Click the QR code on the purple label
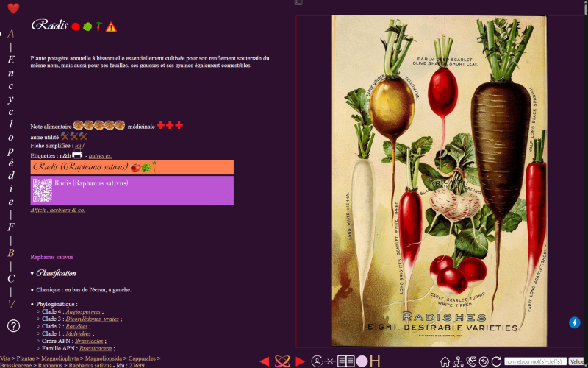Screen dimensions: 588x368 click(42, 191)
